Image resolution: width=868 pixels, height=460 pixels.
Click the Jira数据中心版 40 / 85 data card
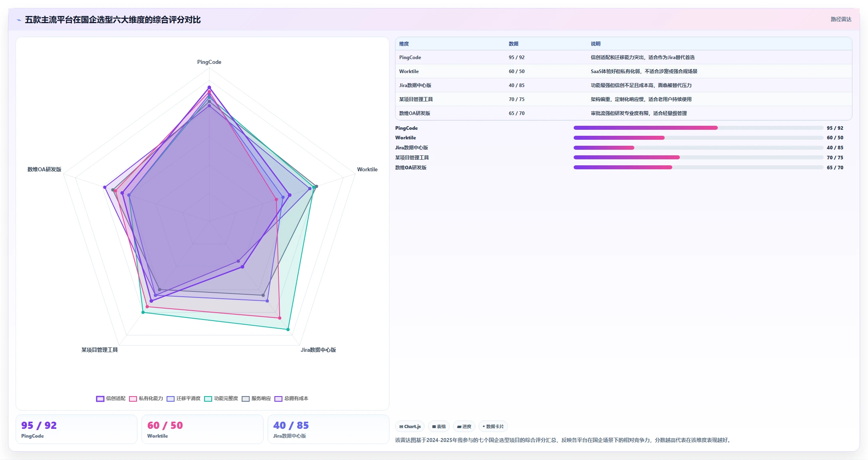tap(328, 429)
